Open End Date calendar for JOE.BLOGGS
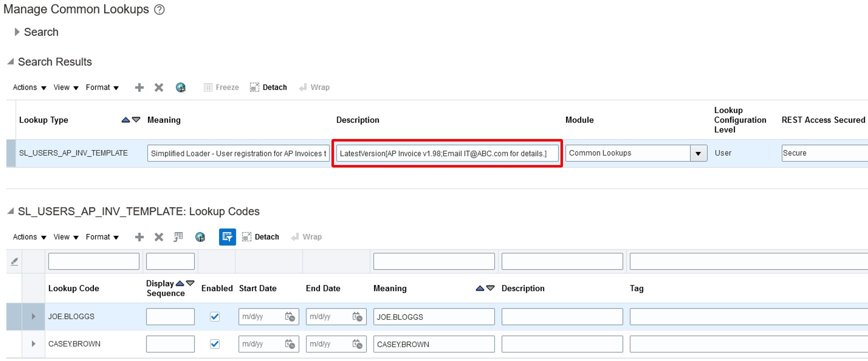The image size is (868, 361). pyautogui.click(x=357, y=317)
